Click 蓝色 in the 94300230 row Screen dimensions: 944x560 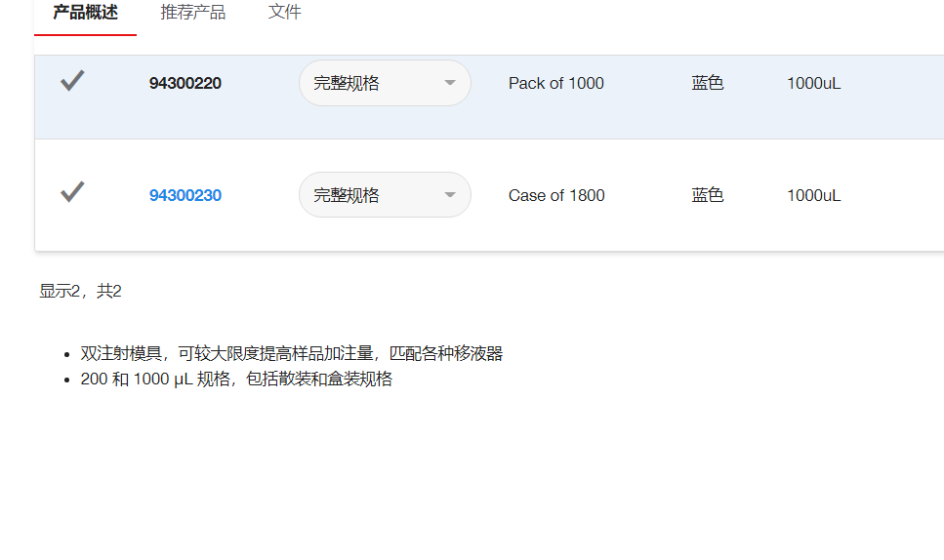pos(708,195)
